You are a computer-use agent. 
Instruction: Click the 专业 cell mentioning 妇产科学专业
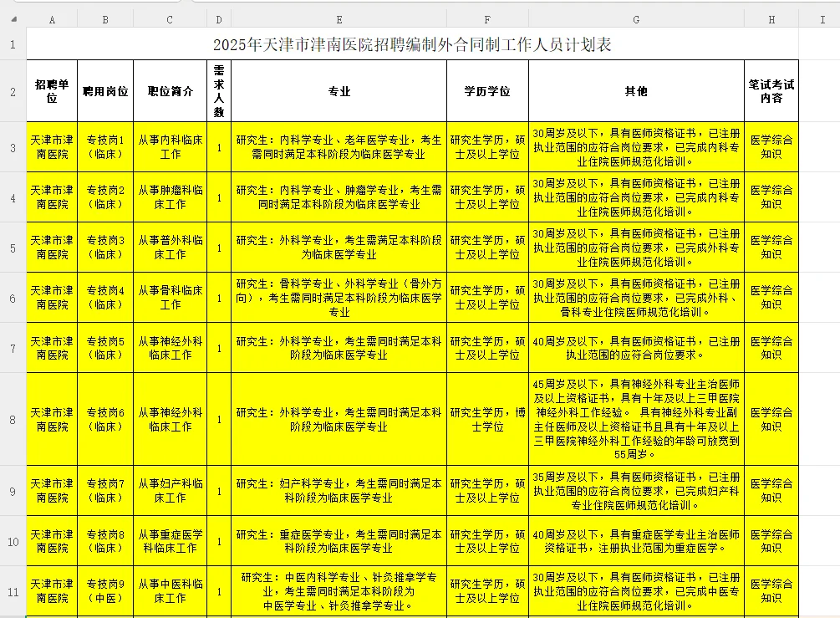tap(339, 491)
